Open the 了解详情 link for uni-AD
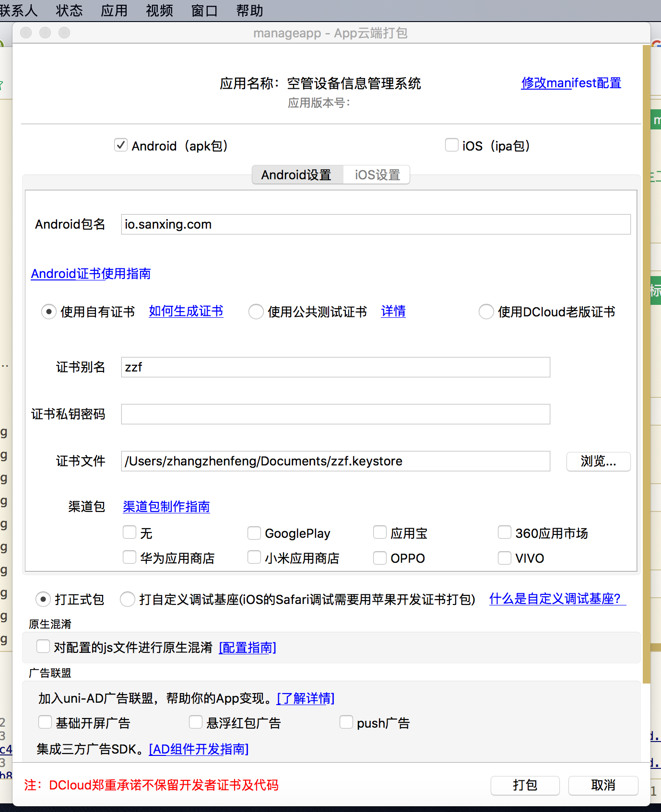The width and height of the screenshot is (661, 812). point(306,698)
